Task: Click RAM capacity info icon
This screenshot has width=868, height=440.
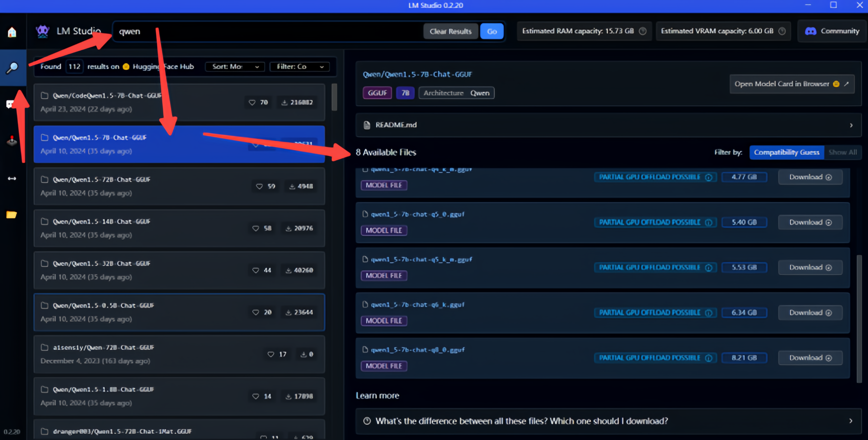Action: coord(643,31)
